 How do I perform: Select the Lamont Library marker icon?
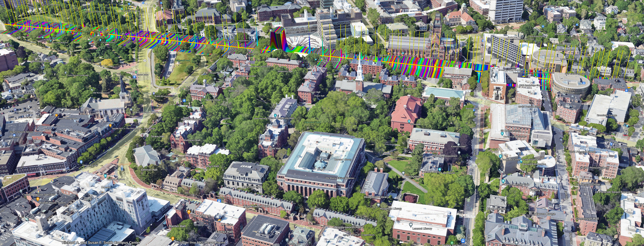click(410, 225)
